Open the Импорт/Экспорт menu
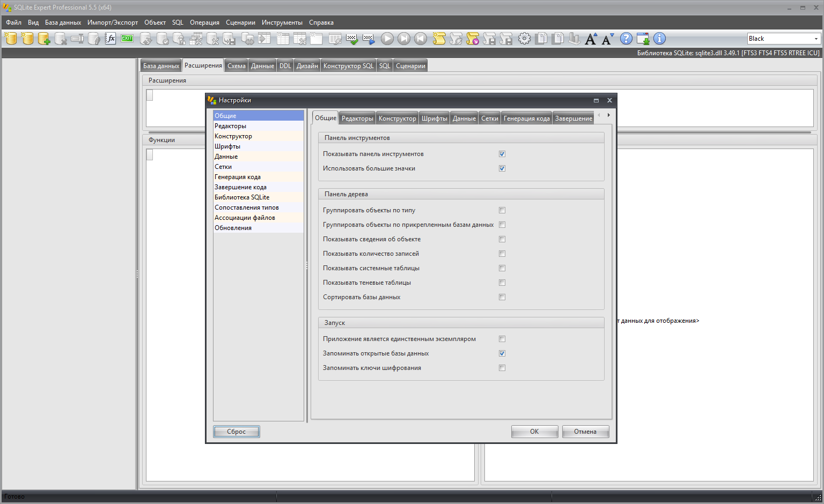Screen dimensions: 824x504 [113, 23]
